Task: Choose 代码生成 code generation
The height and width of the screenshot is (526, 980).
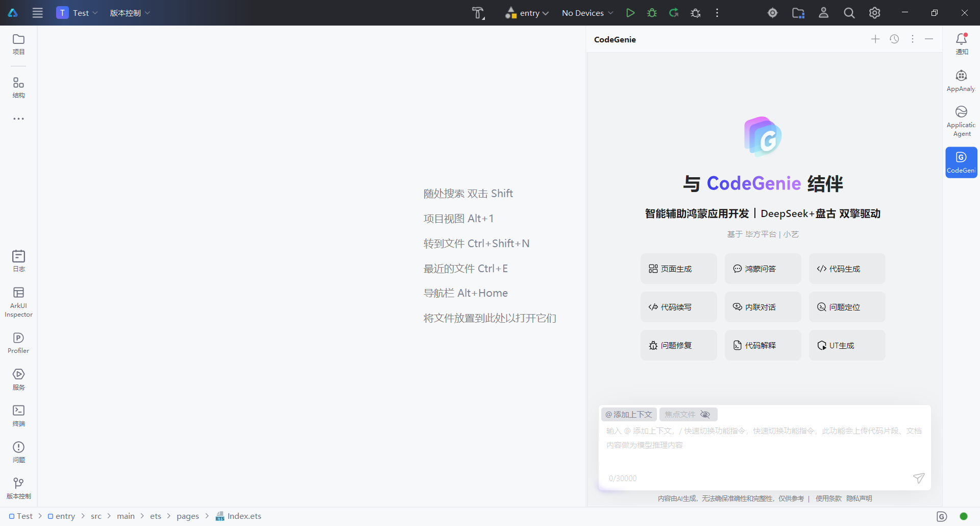Action: (847, 269)
